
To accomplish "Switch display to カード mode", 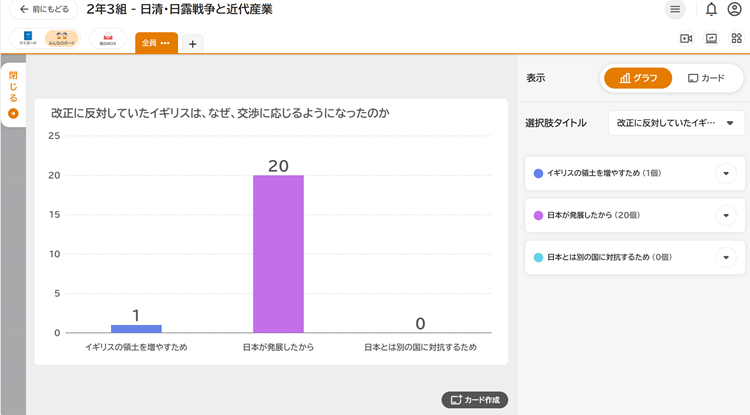I will [x=706, y=78].
